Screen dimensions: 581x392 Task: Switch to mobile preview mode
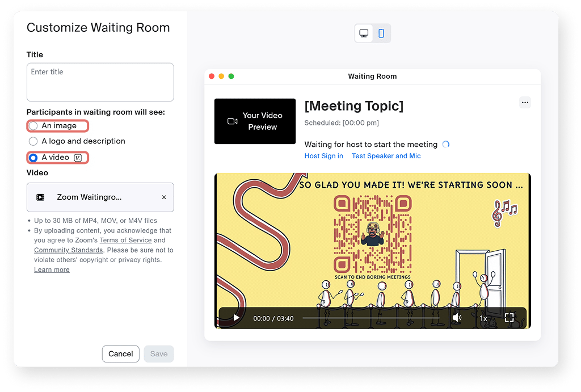[381, 33]
